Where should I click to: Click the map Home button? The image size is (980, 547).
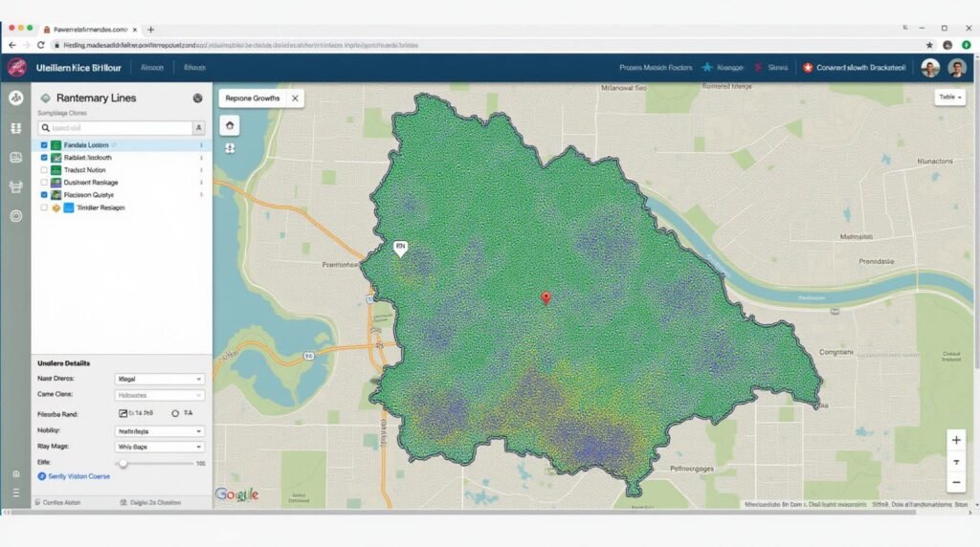coord(230,125)
